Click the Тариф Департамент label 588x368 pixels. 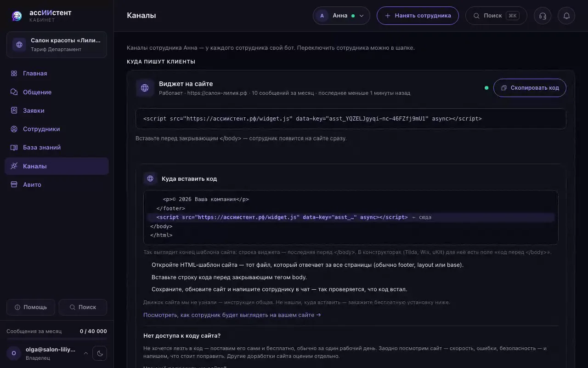point(56,49)
